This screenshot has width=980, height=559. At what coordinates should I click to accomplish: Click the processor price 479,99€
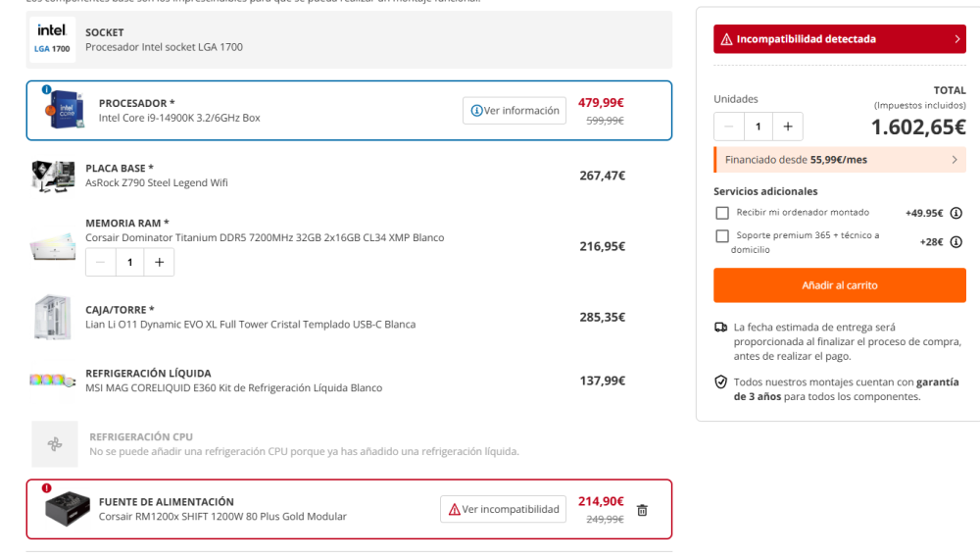click(x=601, y=103)
